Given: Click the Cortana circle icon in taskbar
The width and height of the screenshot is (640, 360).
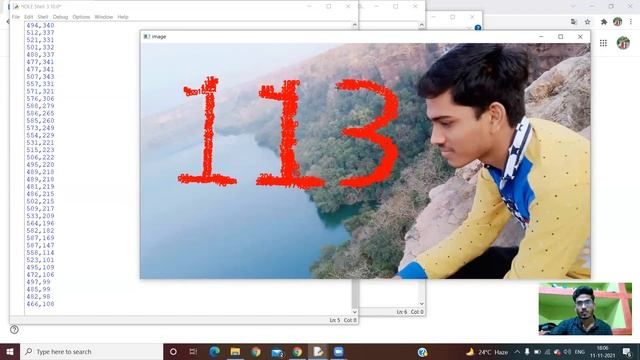Looking at the screenshot, I should coord(173,351).
